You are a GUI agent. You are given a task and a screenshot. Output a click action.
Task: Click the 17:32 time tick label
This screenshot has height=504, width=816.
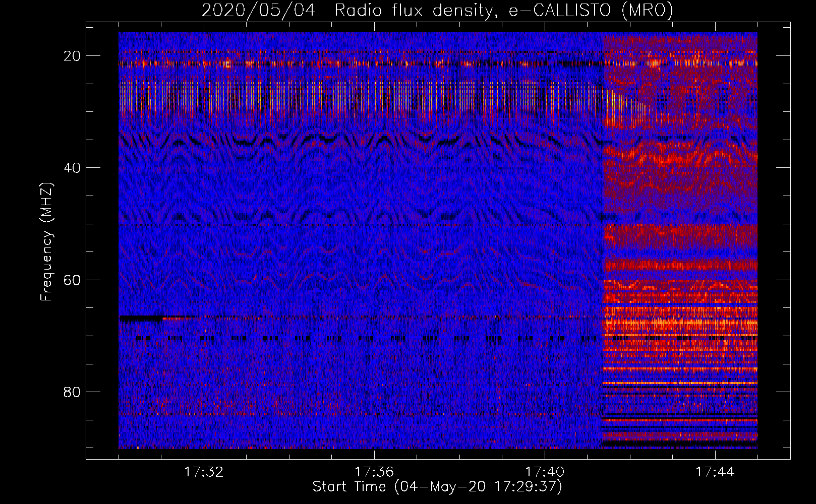(204, 472)
